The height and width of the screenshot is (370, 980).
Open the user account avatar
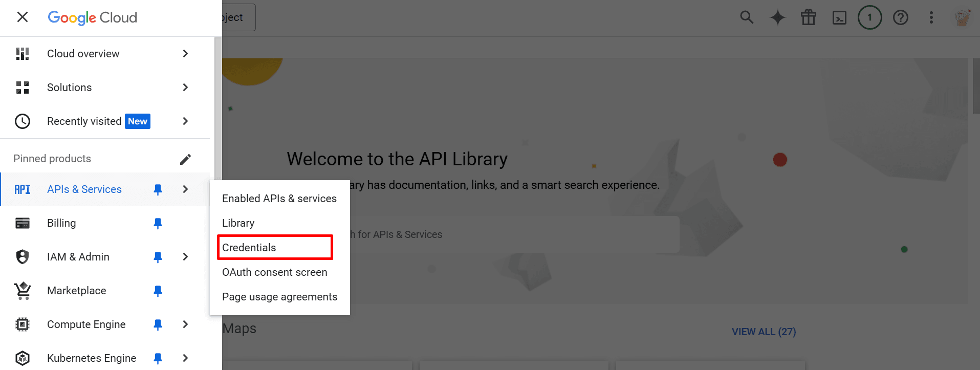[x=963, y=17]
